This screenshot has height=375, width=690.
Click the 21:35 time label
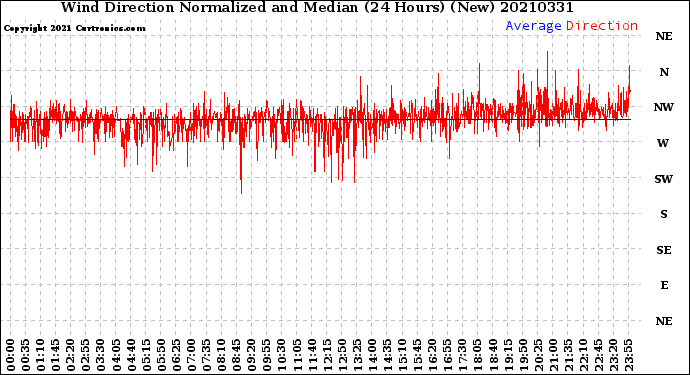568,355
